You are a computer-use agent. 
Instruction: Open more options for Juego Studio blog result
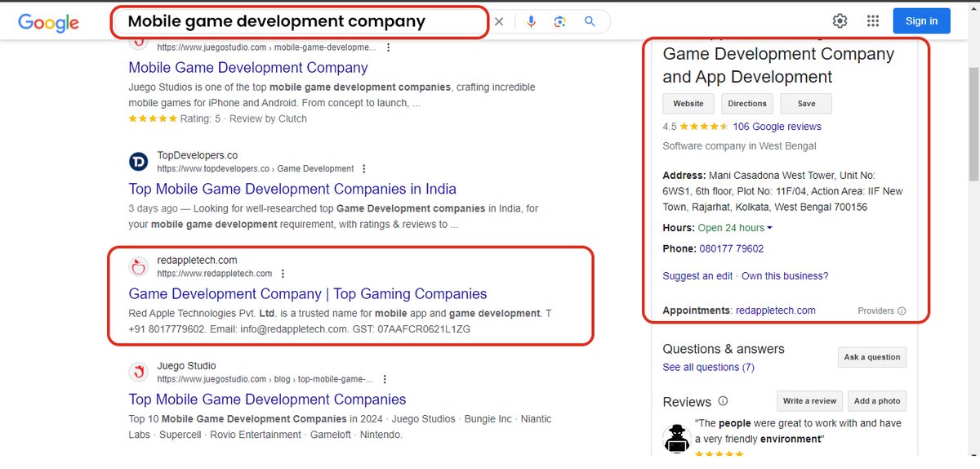(385, 379)
